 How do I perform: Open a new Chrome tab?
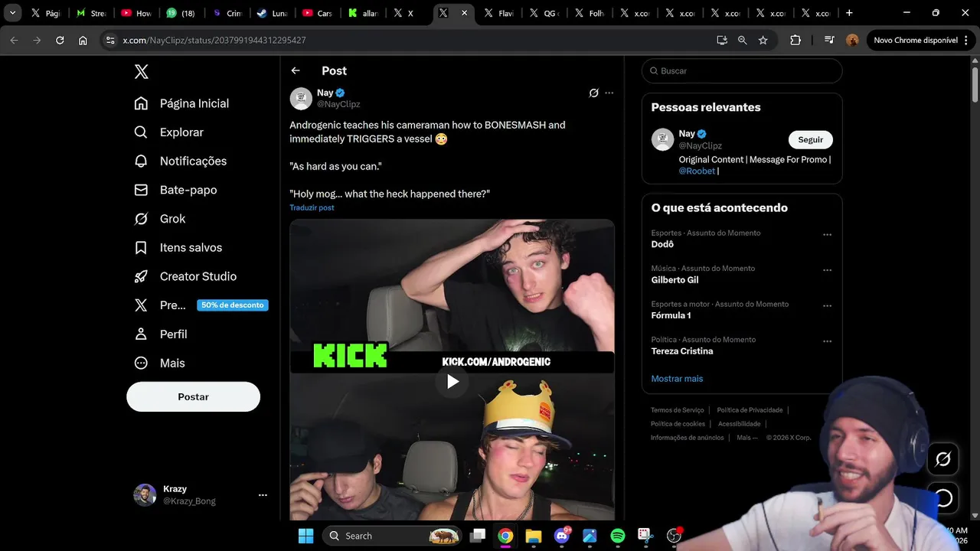849,13
